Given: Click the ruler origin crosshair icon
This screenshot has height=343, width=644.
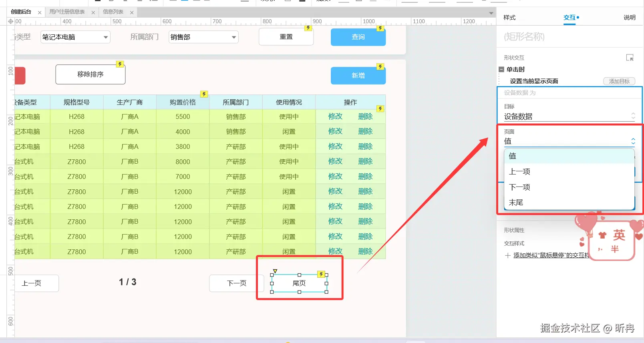Looking at the screenshot, I should pos(11,21).
